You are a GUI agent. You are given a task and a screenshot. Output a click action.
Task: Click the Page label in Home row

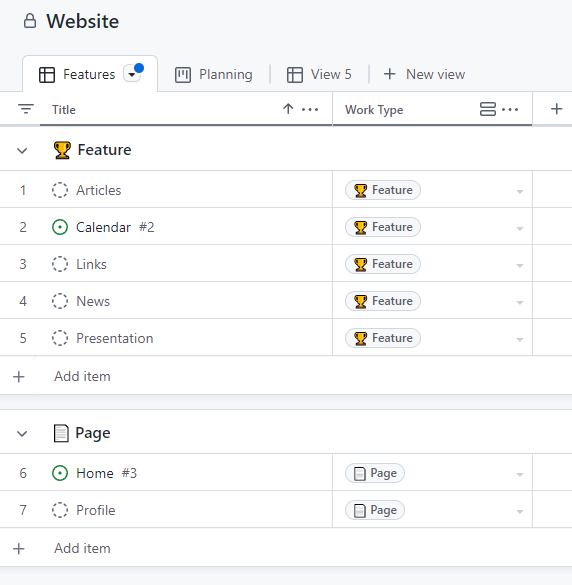pyautogui.click(x=375, y=473)
